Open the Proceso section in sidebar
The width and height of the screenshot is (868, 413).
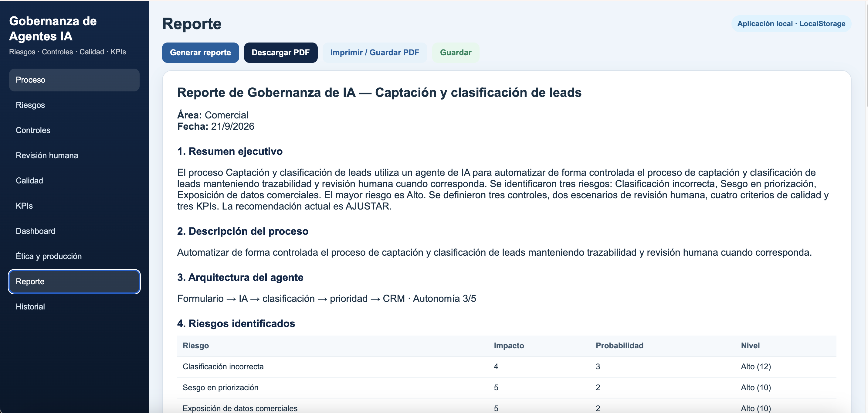(x=74, y=80)
